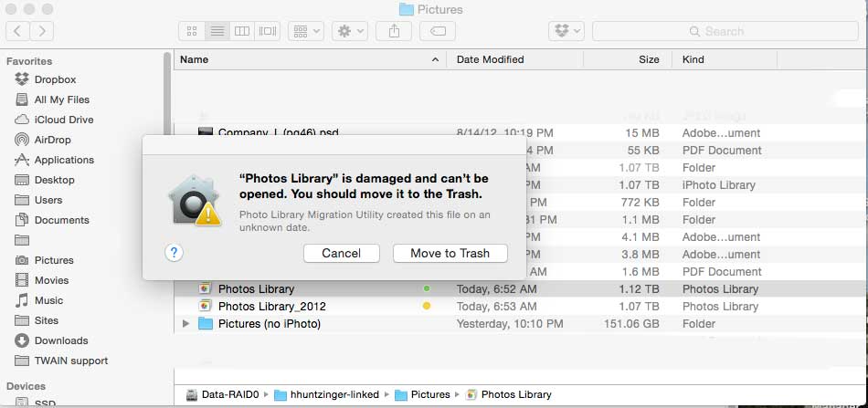868x408 pixels.
Task: Click the Move to Trash button
Action: [450, 253]
